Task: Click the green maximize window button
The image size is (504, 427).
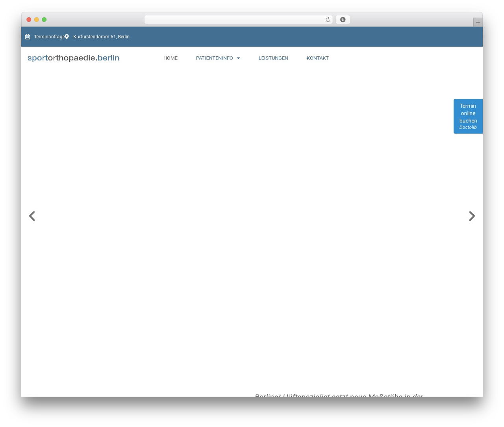Action: click(44, 20)
